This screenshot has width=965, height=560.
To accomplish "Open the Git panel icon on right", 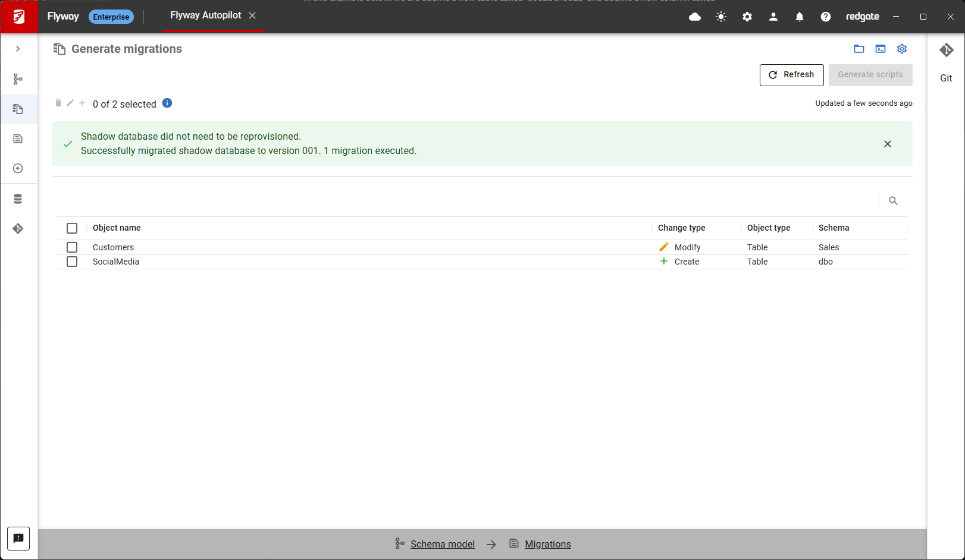I will [947, 50].
